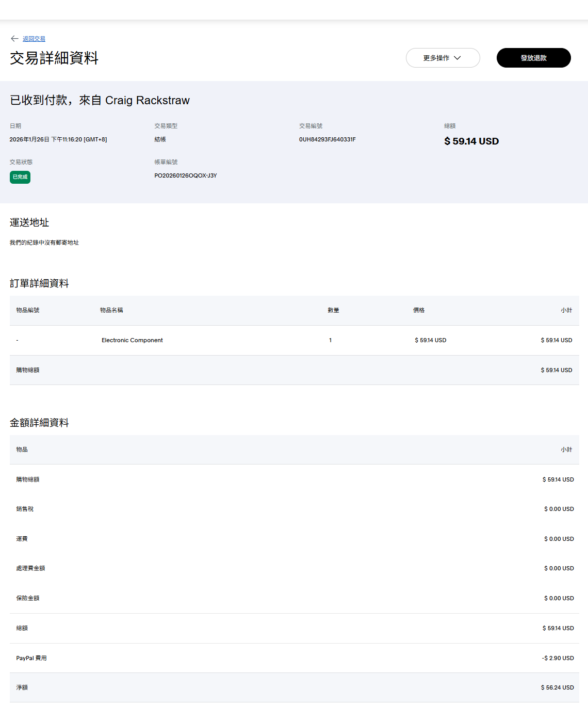Select transaction ID 0UH84293FJ640331F
588x721 pixels.
[328, 139]
